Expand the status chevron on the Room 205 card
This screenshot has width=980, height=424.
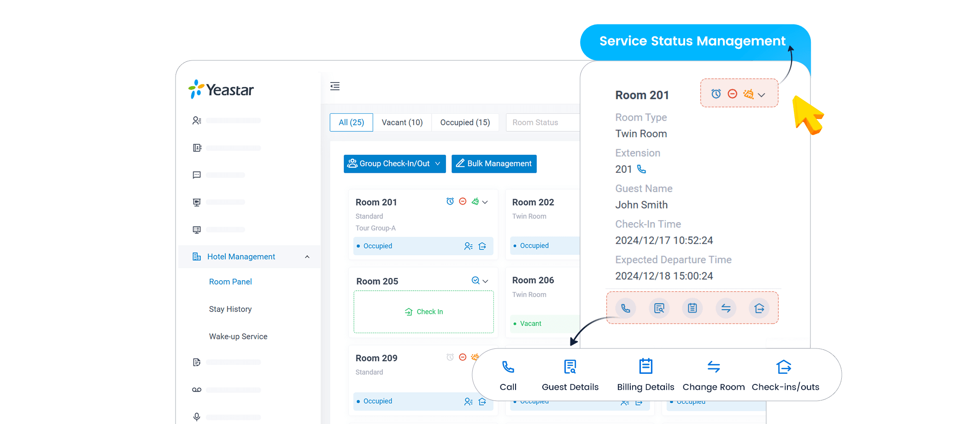pos(485,281)
